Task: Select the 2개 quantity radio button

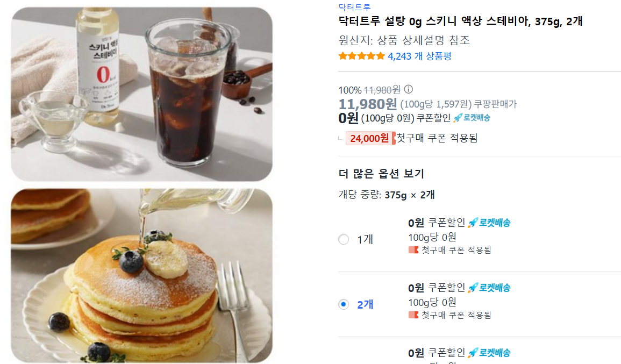Action: (344, 304)
